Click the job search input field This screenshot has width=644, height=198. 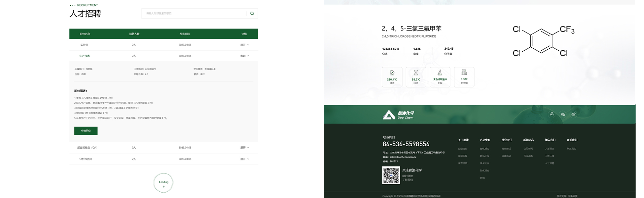(195, 13)
